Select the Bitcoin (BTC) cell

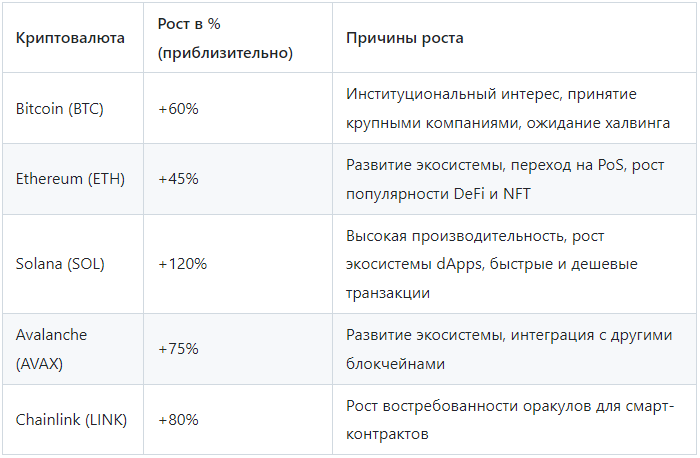[x=59, y=108]
